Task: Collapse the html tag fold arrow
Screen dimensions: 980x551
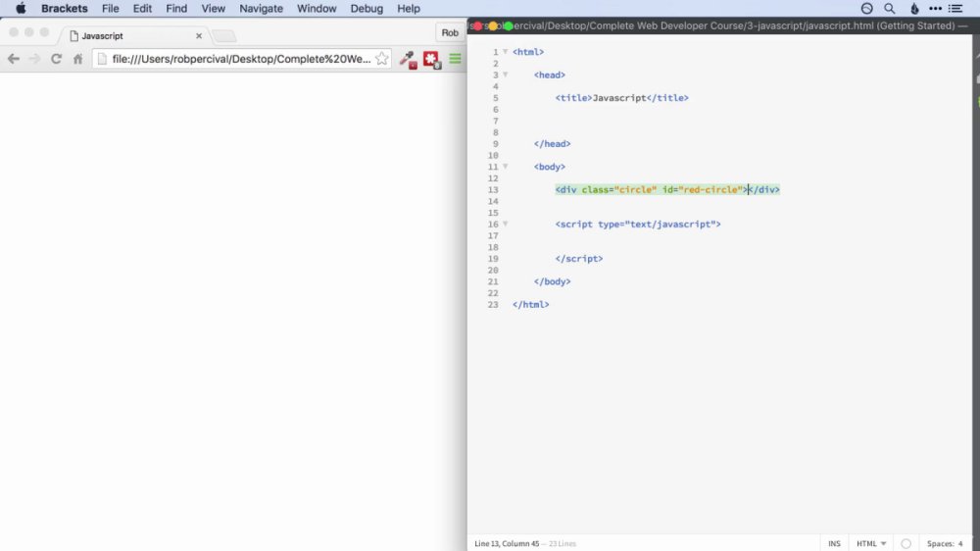Action: point(506,52)
